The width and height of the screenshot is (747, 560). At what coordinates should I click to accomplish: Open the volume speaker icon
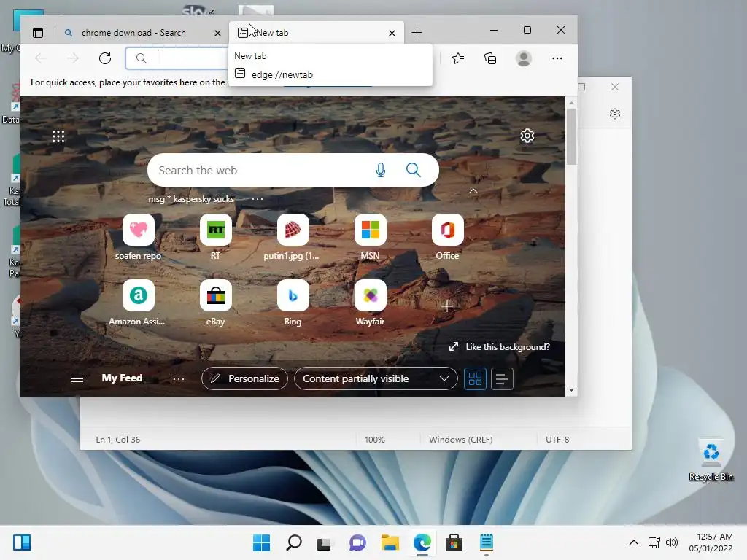click(672, 542)
